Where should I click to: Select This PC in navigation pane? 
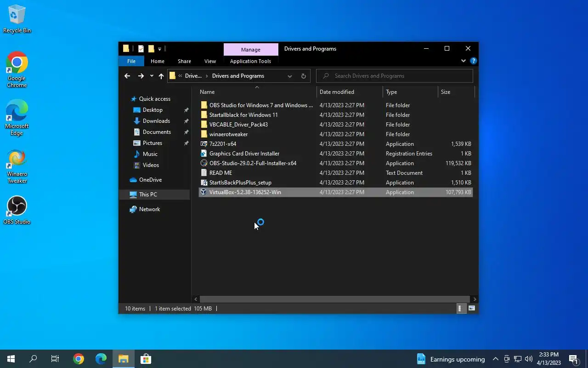click(x=154, y=195)
